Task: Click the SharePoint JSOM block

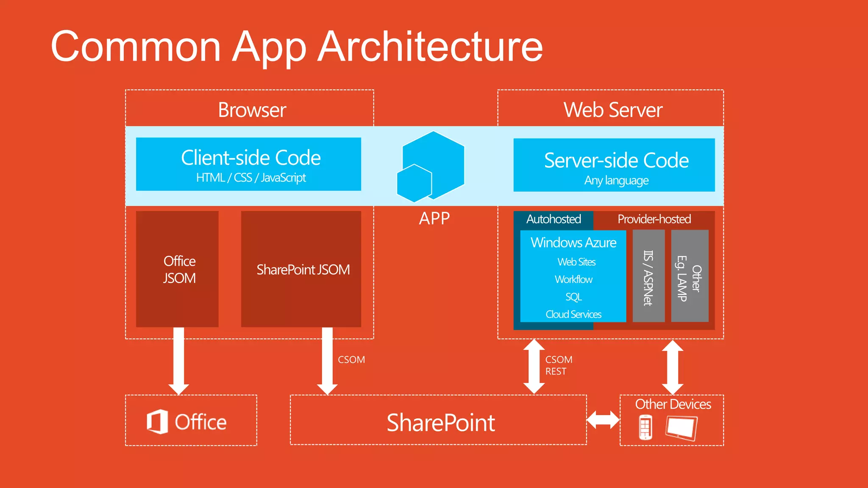Action: point(301,269)
